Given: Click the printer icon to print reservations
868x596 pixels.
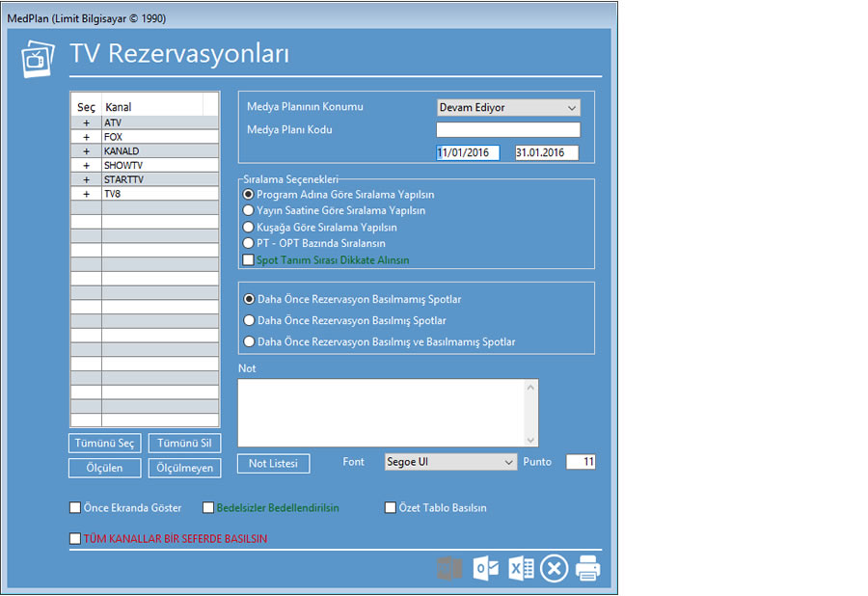Looking at the screenshot, I should (587, 569).
